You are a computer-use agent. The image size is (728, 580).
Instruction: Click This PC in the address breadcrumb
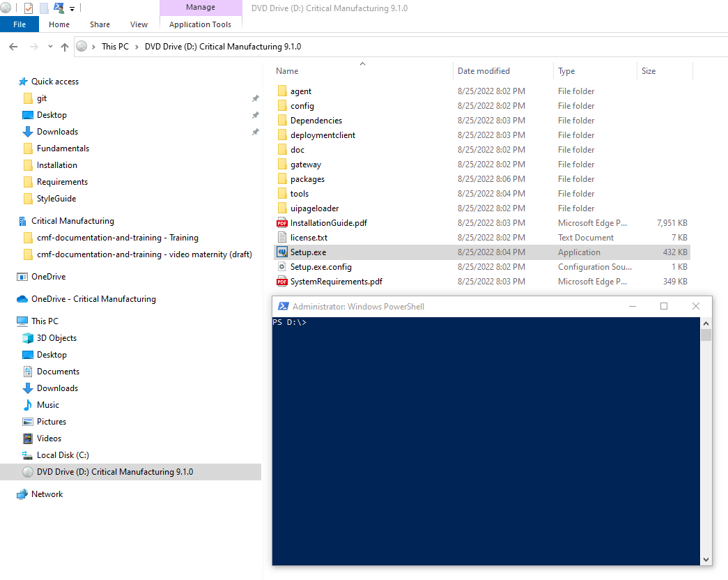115,47
